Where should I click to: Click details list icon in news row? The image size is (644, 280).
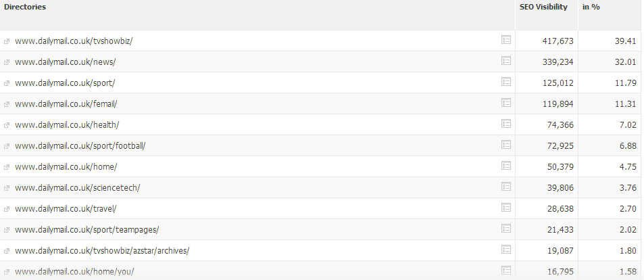tap(506, 61)
